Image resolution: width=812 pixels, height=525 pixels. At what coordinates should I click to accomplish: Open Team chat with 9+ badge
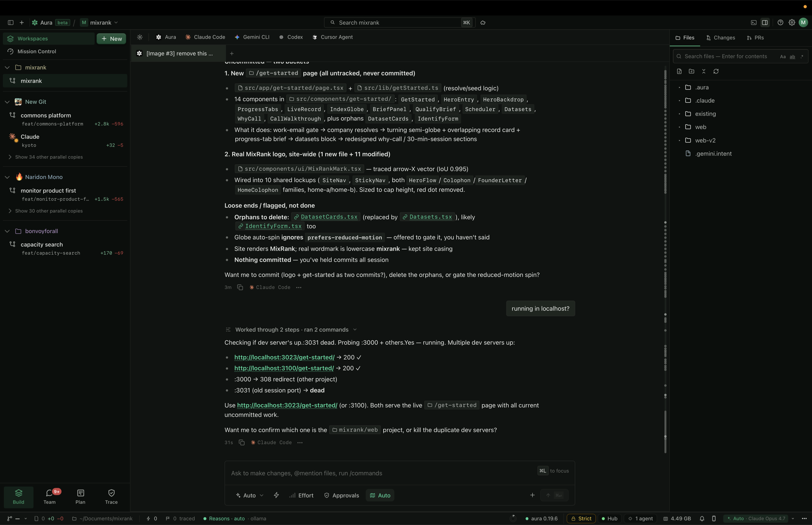(x=50, y=497)
